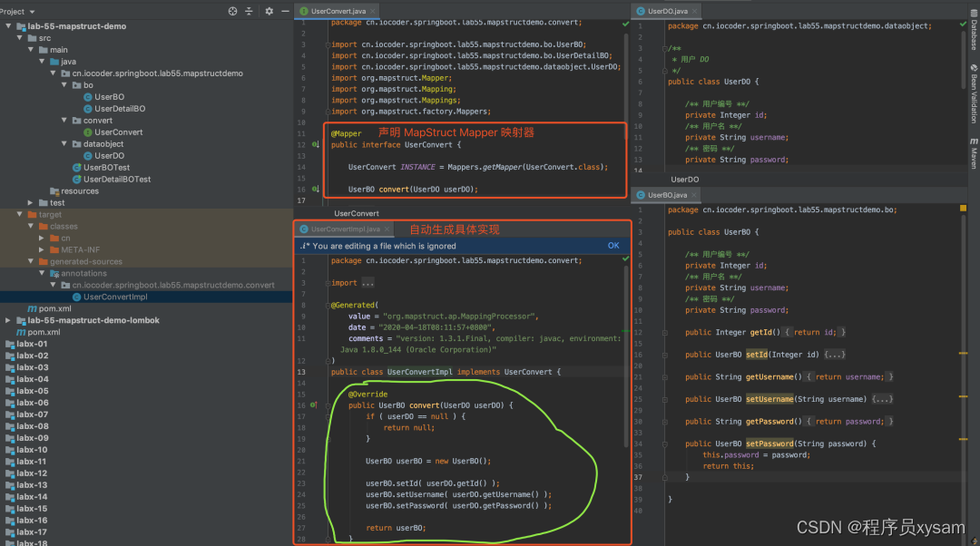Image resolution: width=980 pixels, height=546 pixels.
Task: Close the UserBO.java tab
Action: click(694, 195)
